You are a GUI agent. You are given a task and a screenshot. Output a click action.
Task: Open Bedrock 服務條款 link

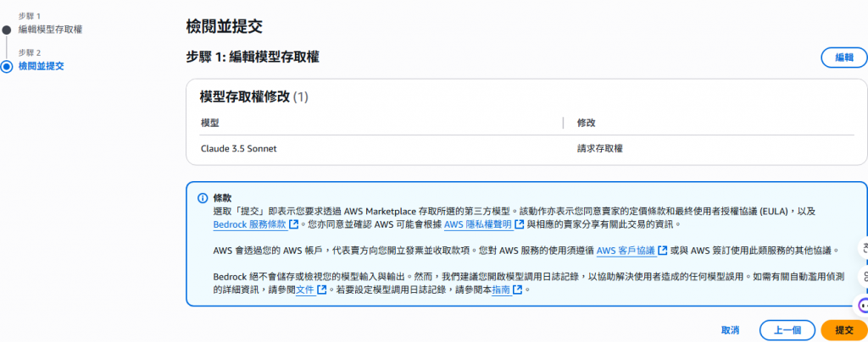[x=250, y=224]
